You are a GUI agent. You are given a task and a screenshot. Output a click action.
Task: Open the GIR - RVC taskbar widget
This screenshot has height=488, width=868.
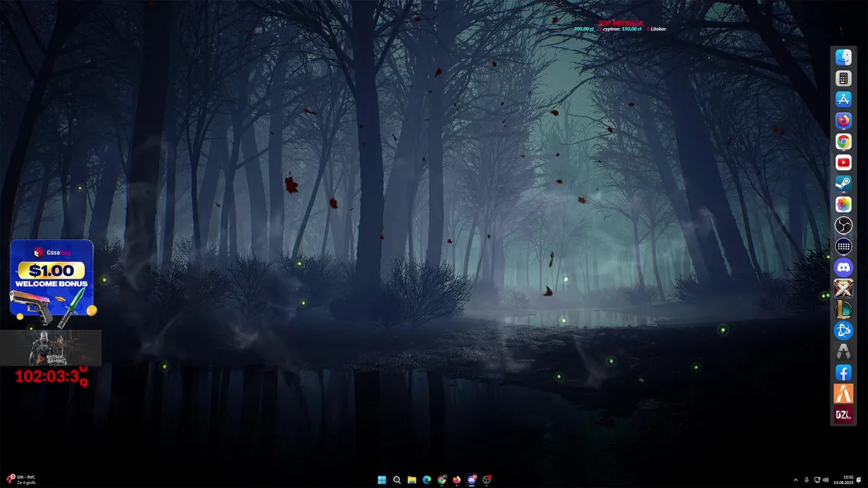coord(20,479)
